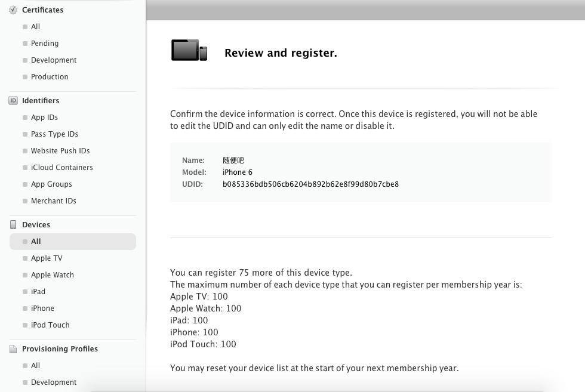The image size is (585, 392).
Task: Open Merchant IDs
Action: point(53,201)
